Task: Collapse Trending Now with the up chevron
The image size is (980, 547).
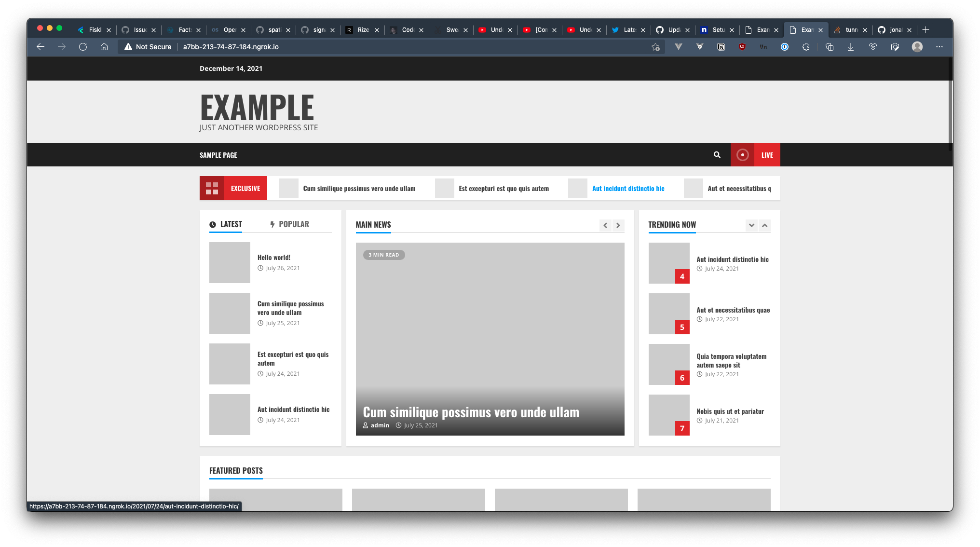Action: 765,225
